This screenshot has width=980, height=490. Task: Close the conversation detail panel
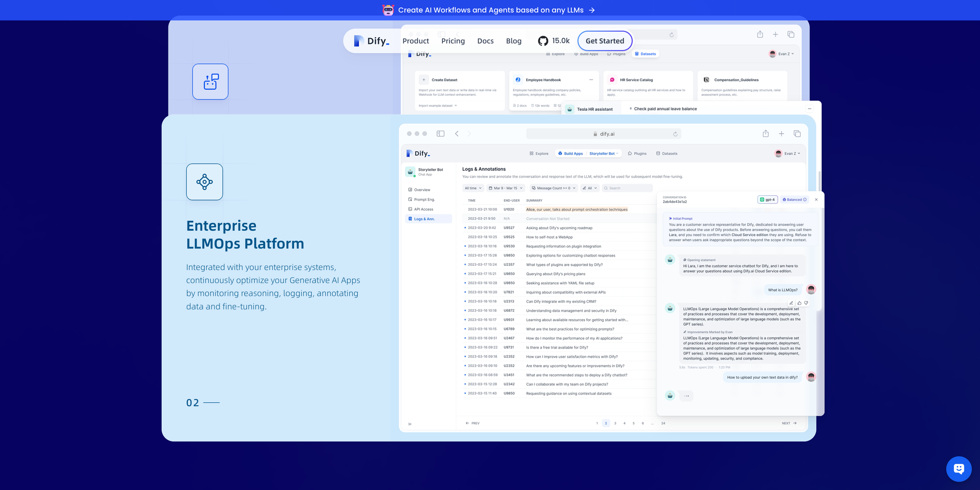[x=816, y=200]
